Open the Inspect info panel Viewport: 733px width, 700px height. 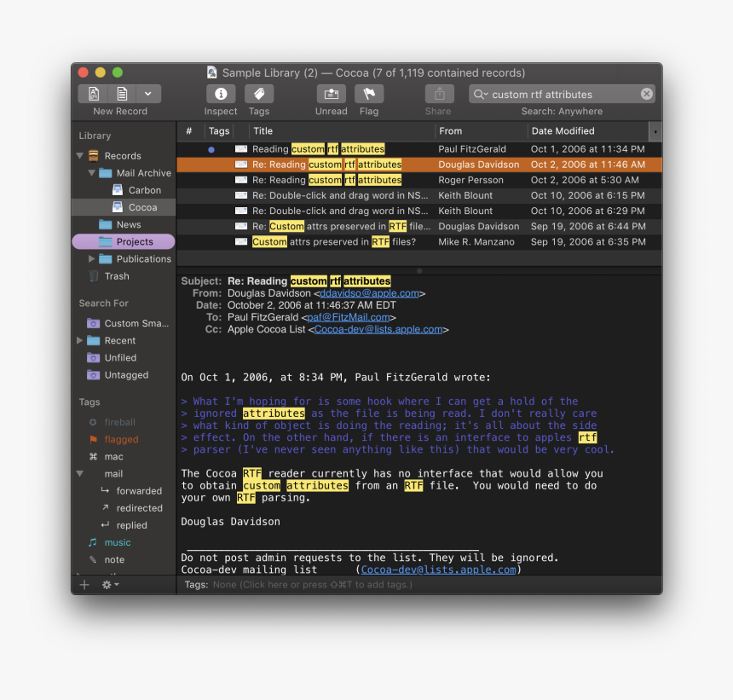tap(221, 94)
